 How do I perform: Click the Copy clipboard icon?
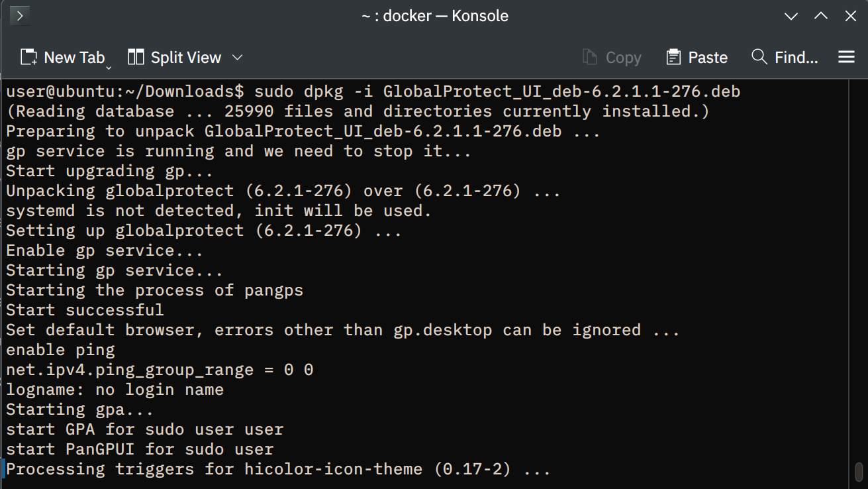coord(590,58)
